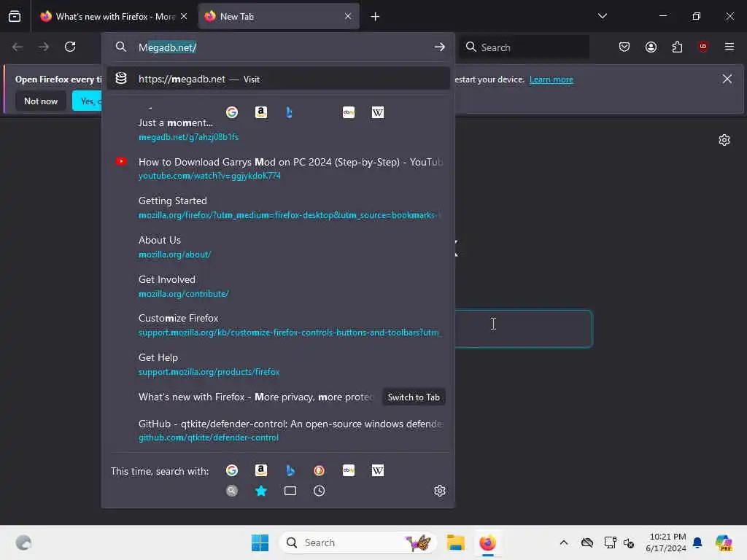Click muted volume tray icon

pyautogui.click(x=629, y=542)
